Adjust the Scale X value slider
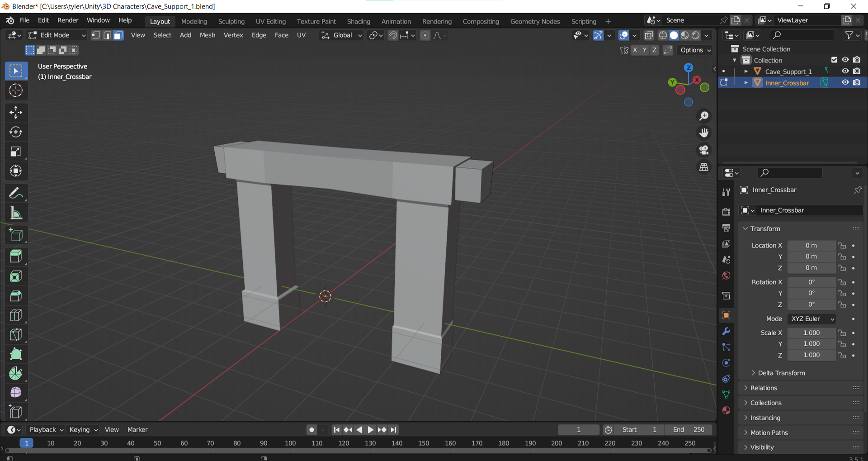Image resolution: width=868 pixels, height=461 pixels. tap(811, 333)
